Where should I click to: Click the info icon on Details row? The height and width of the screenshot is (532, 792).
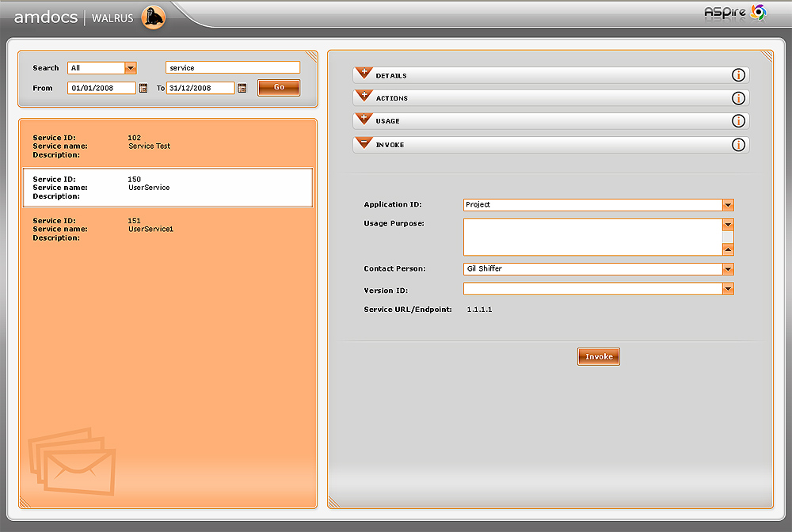(738, 75)
